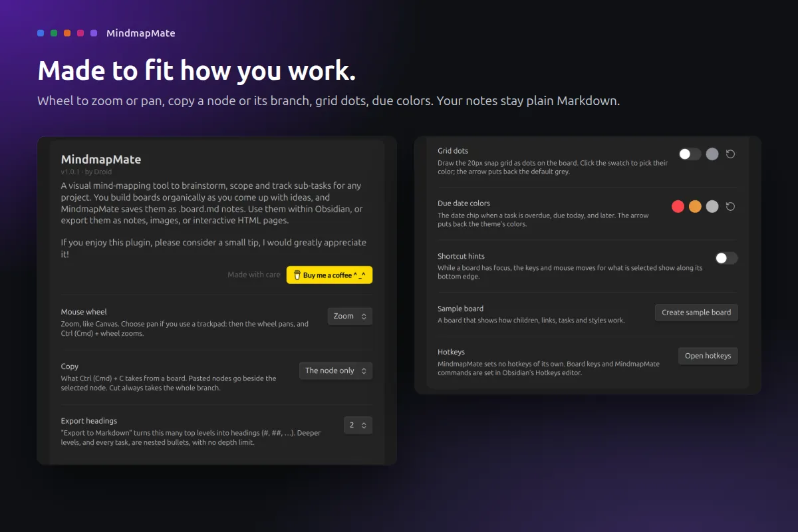Click Create sample board button
The width and height of the screenshot is (798, 532).
tap(696, 313)
